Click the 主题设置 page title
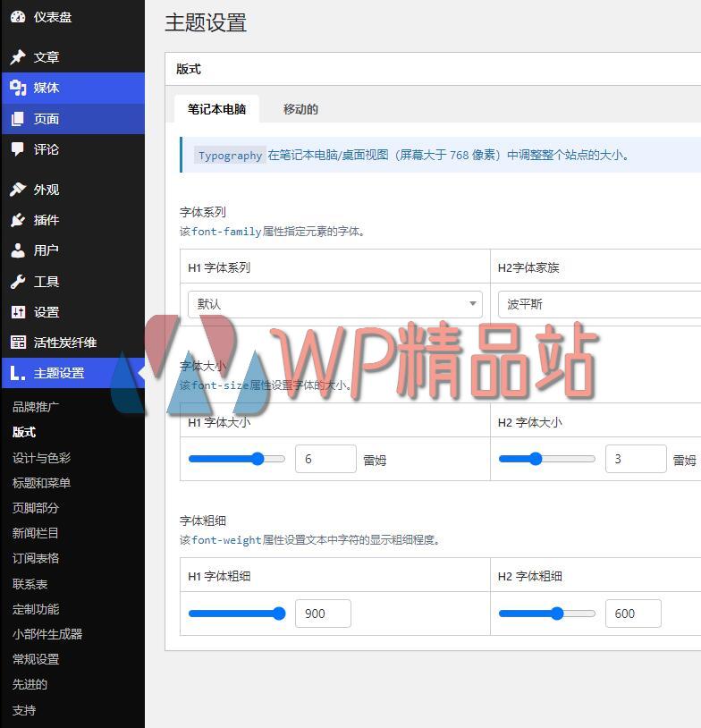 click(x=206, y=22)
